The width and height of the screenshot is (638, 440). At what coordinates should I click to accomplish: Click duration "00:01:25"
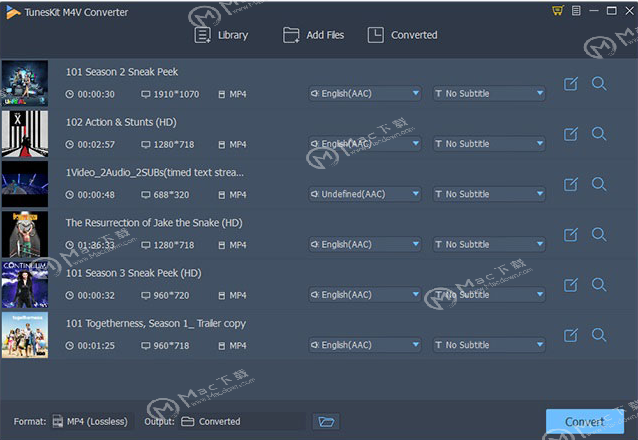click(96, 346)
